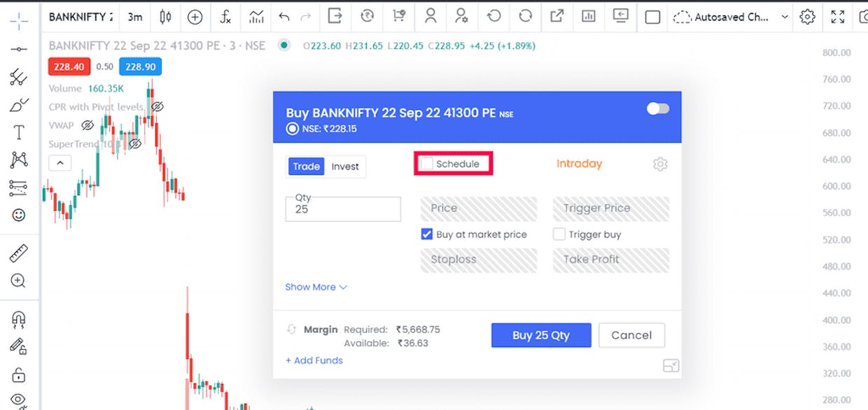868x410 pixels.
Task: Open the rupee funds circle icon
Action: 367,16
